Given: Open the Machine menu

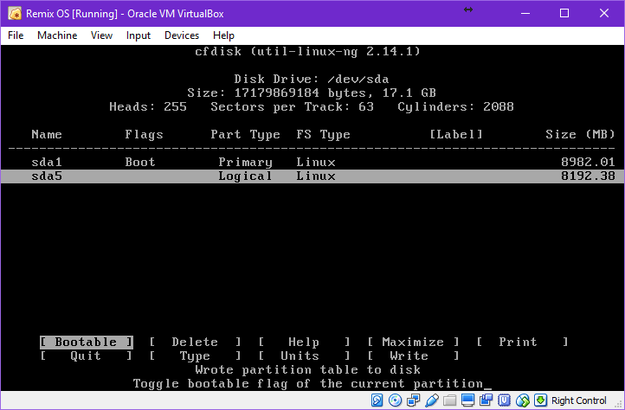Looking at the screenshot, I should [x=57, y=35].
